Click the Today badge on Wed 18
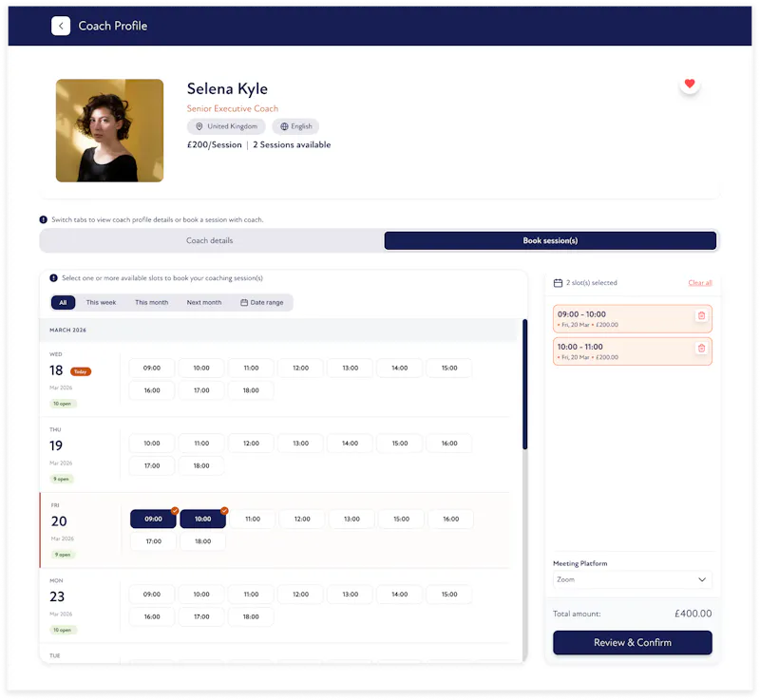The height and width of the screenshot is (700, 760). [81, 371]
